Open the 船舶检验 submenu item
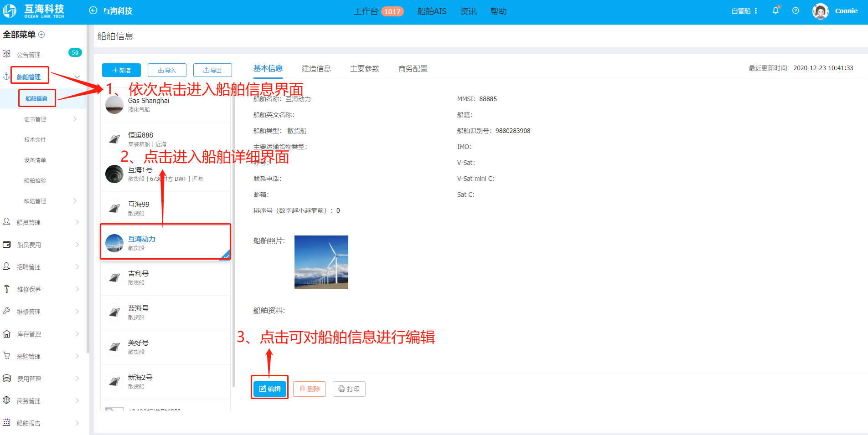 point(35,180)
